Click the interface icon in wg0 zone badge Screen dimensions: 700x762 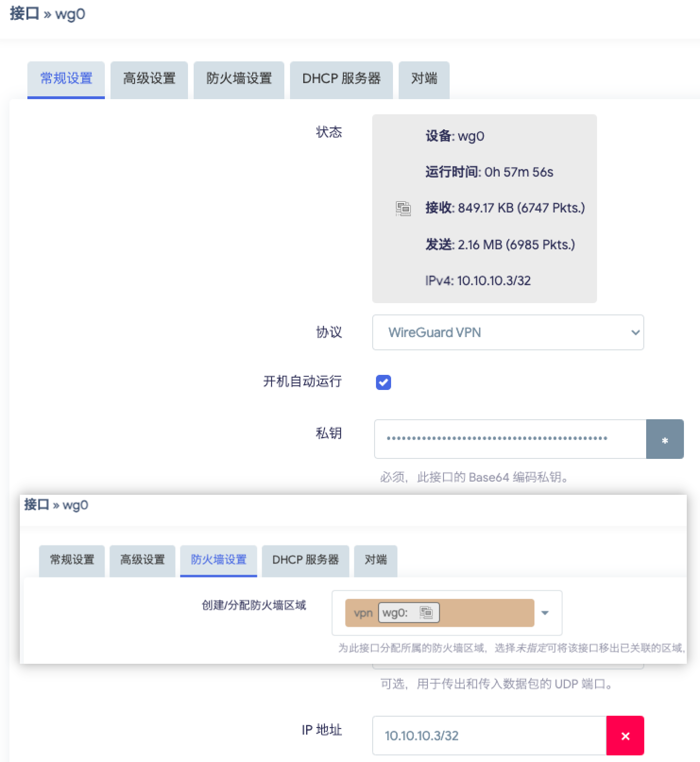[426, 613]
